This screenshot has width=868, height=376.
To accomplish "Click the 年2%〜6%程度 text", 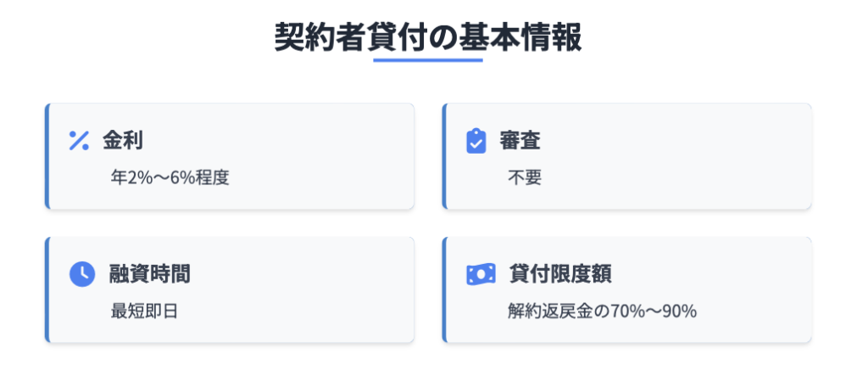I will [170, 178].
